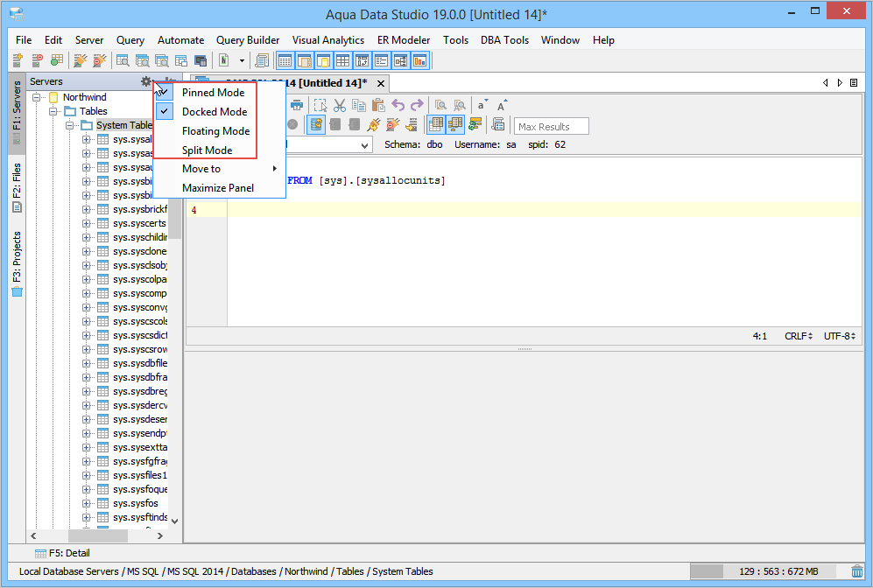
Task: Click the bar chart layout toolbar icon
Action: pyautogui.click(x=419, y=60)
